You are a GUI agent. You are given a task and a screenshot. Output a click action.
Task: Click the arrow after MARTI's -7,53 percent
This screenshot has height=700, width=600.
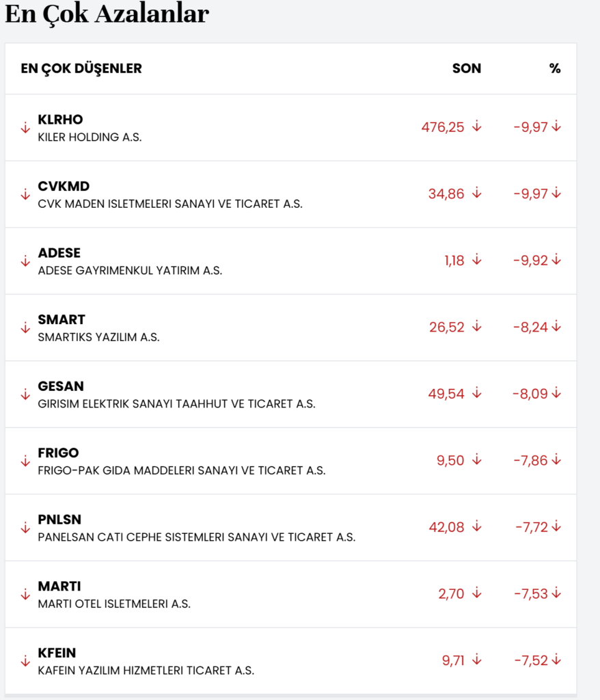click(x=556, y=593)
